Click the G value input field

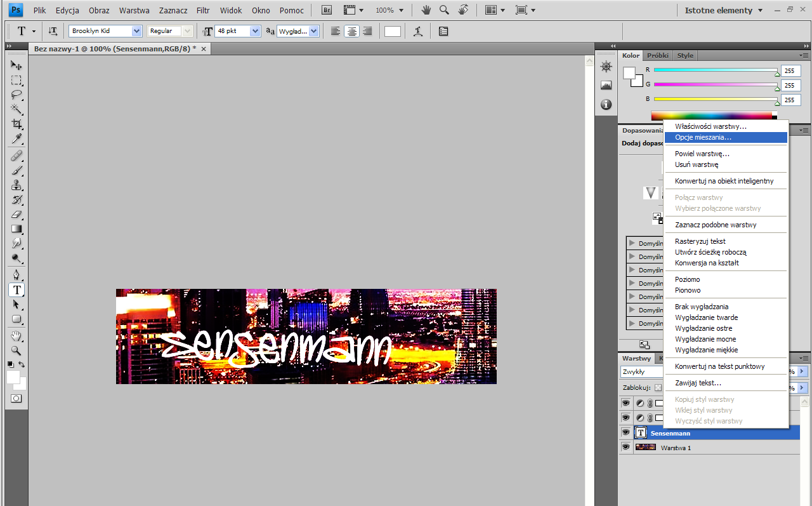[790, 85]
